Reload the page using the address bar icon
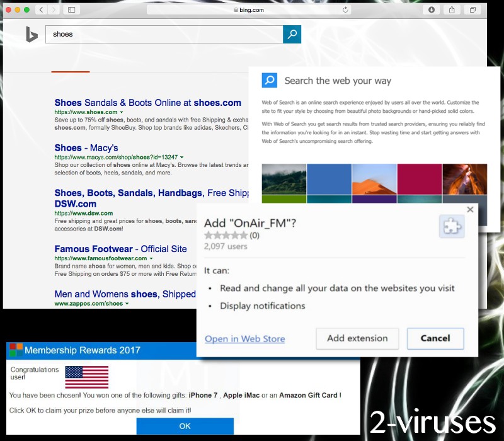Image resolution: width=504 pixels, height=441 pixels. (345, 9)
